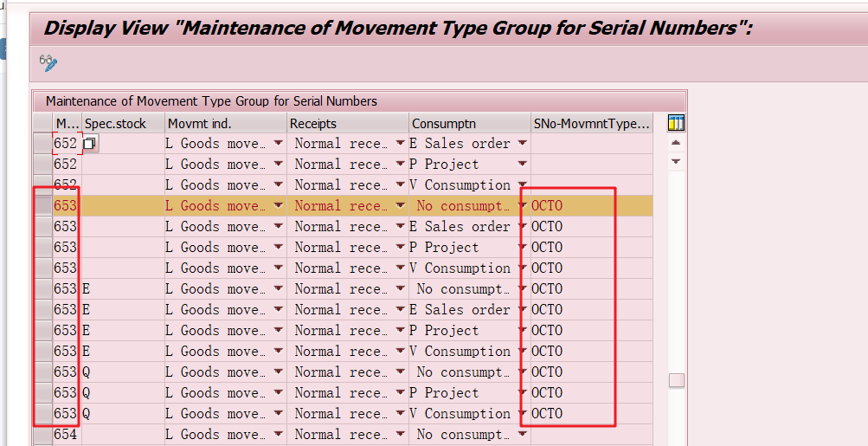Select row selector of first 652 row
868x446 pixels.
tap(42, 144)
